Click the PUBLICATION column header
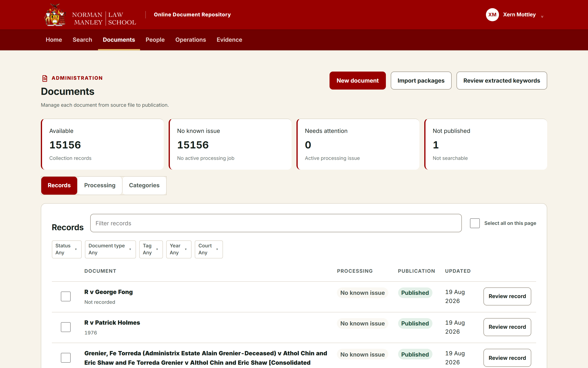 point(416,271)
